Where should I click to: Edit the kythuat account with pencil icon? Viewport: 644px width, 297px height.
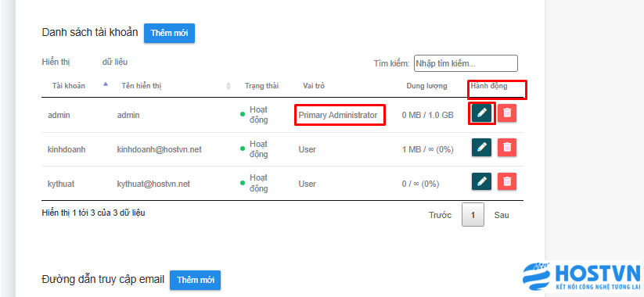click(x=482, y=181)
